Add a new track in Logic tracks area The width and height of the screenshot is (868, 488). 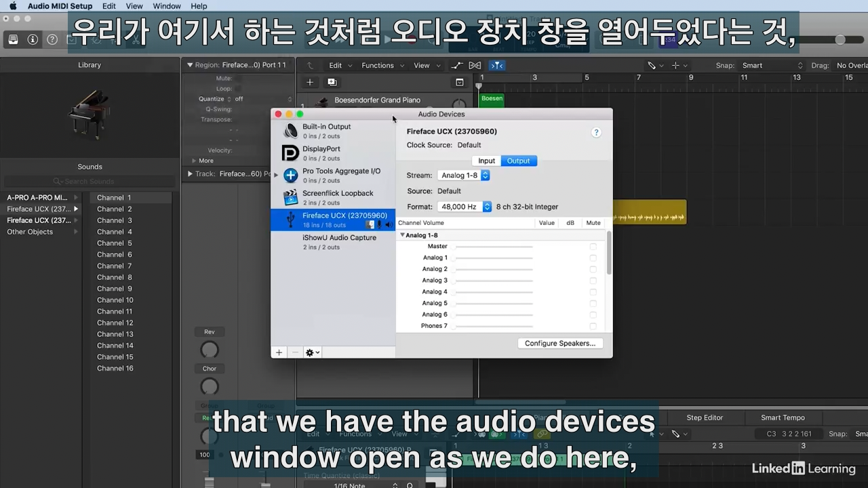(310, 82)
